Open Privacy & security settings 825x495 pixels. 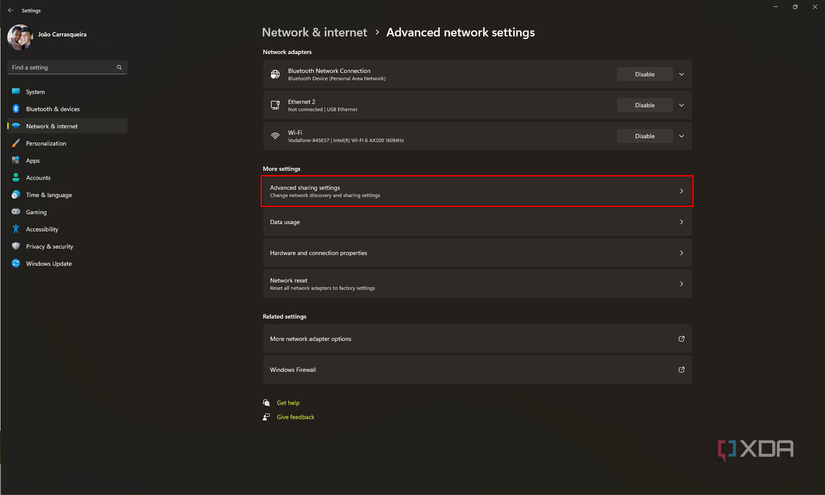pyautogui.click(x=49, y=246)
